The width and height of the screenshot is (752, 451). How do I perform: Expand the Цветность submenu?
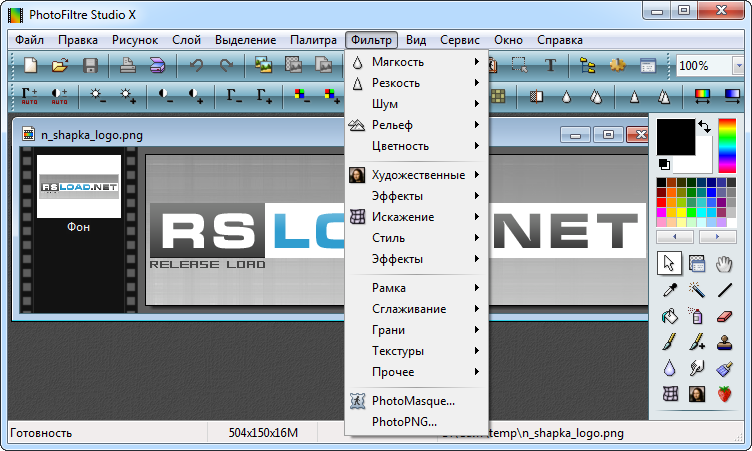pos(416,146)
